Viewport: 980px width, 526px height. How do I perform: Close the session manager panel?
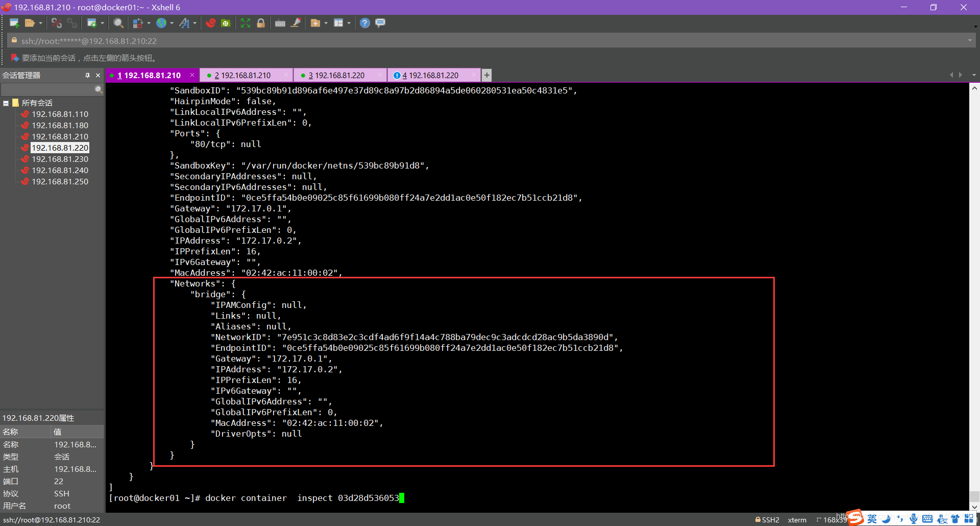point(98,75)
